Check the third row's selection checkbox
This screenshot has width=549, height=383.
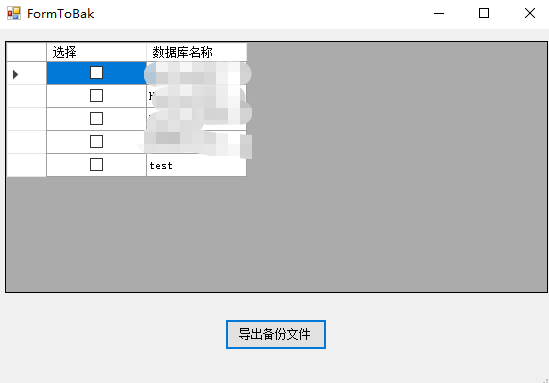(96, 119)
